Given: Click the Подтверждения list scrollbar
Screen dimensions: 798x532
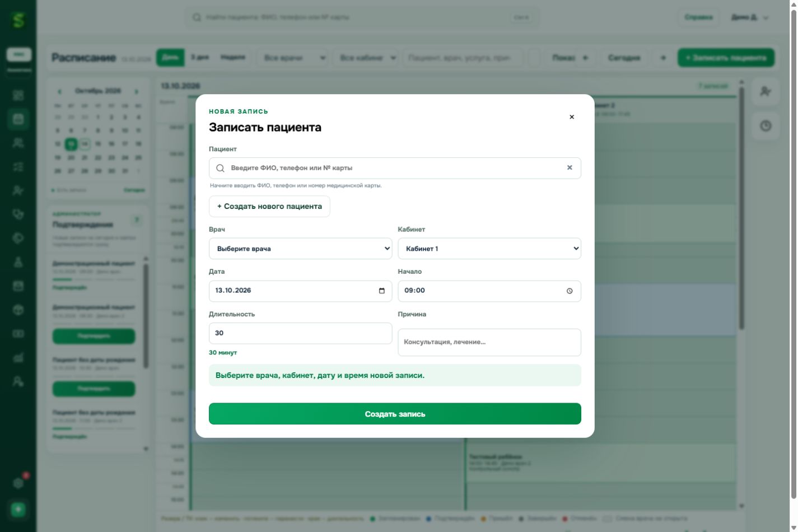Looking at the screenshot, I should 146,316.
